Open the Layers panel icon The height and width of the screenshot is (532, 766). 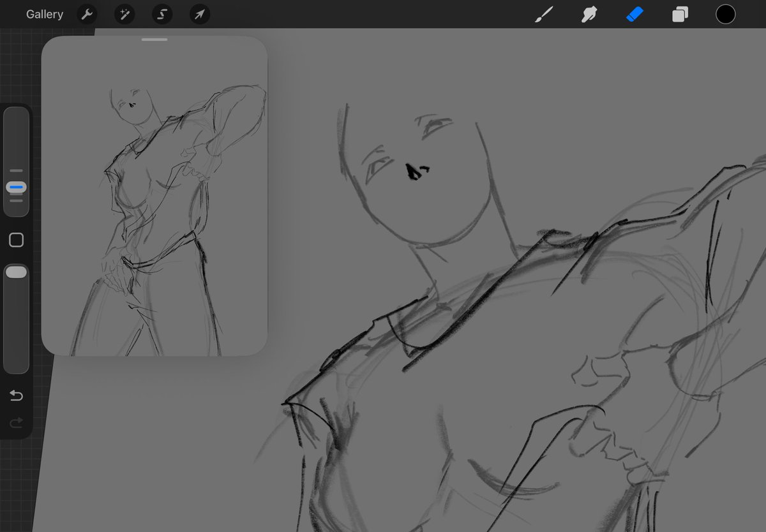pyautogui.click(x=680, y=14)
